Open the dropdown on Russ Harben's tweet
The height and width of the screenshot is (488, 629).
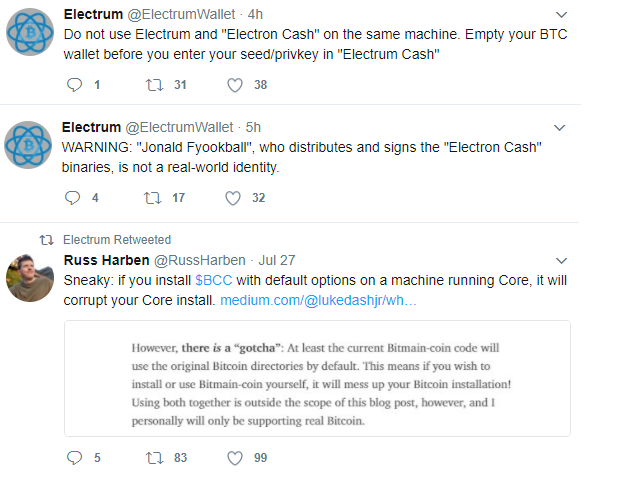(560, 261)
